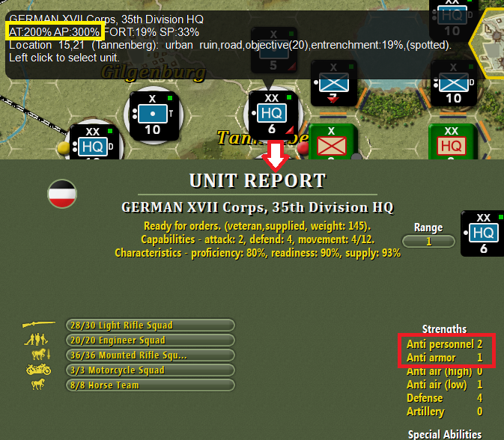
Task: Click the yellow marker beside the HQ unit
Action: tap(64, 147)
